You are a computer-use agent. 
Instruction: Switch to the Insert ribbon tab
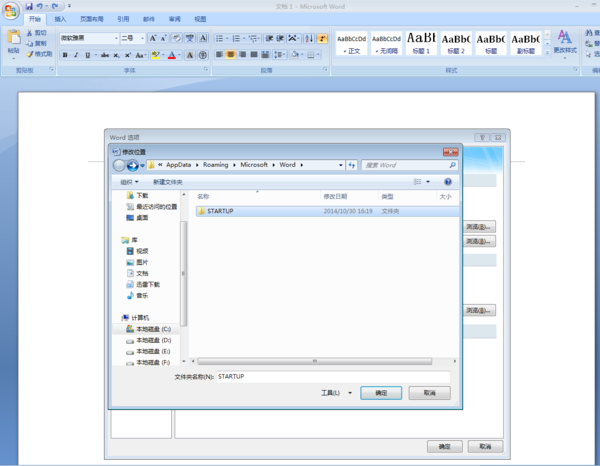(60, 19)
